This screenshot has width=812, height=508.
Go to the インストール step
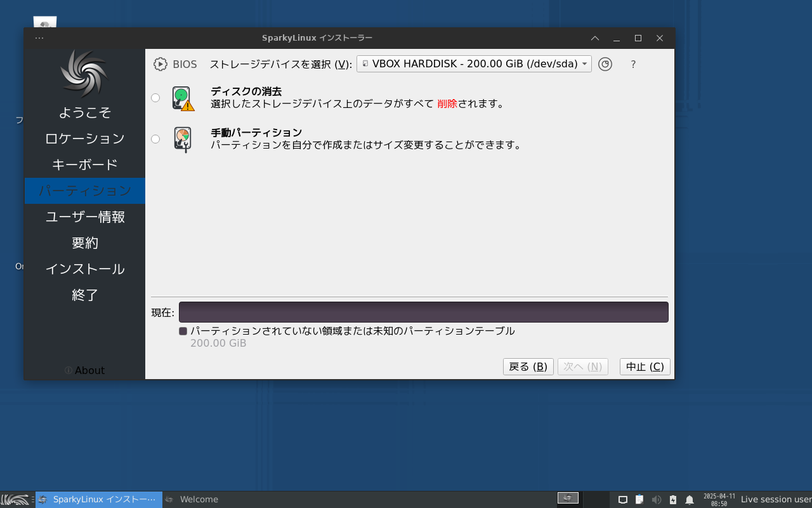(85, 269)
